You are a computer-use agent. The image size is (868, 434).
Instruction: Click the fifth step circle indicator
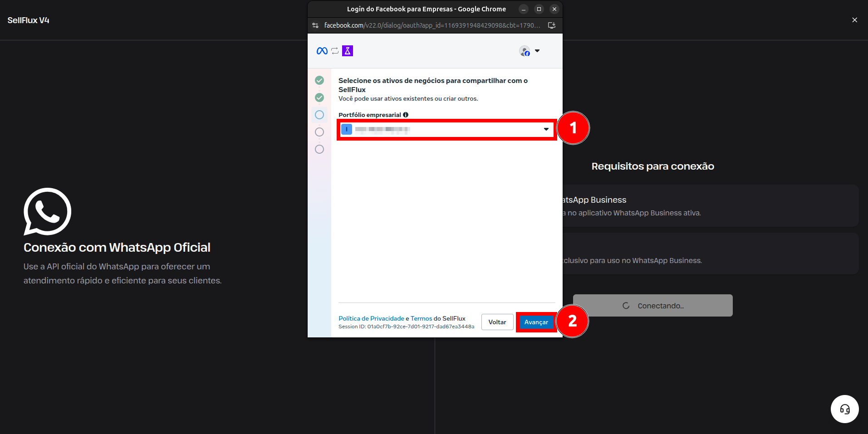pos(319,149)
